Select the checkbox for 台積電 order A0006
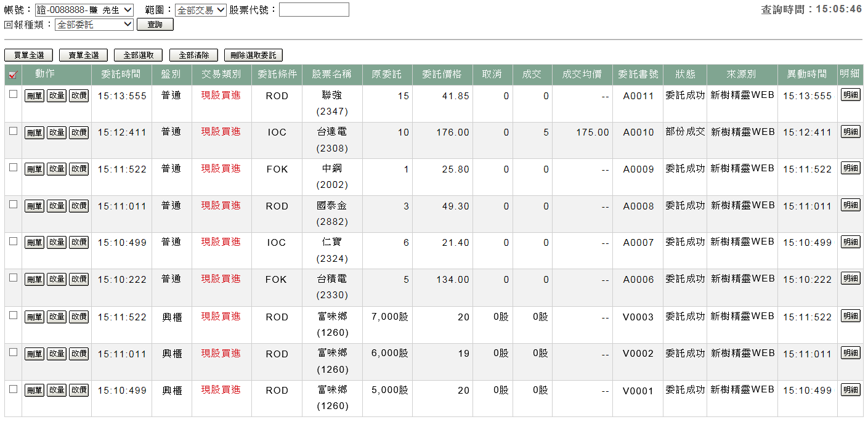The width and height of the screenshot is (868, 422). [13, 278]
